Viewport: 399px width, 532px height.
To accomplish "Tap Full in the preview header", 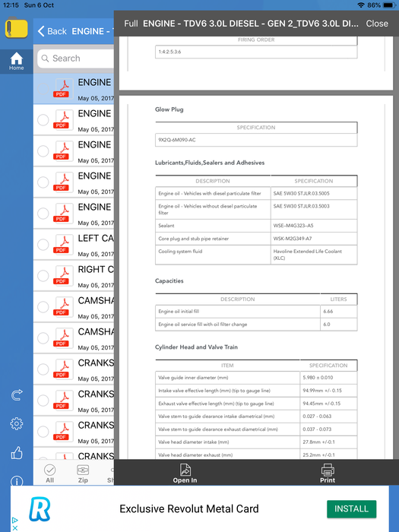I will tap(131, 24).
